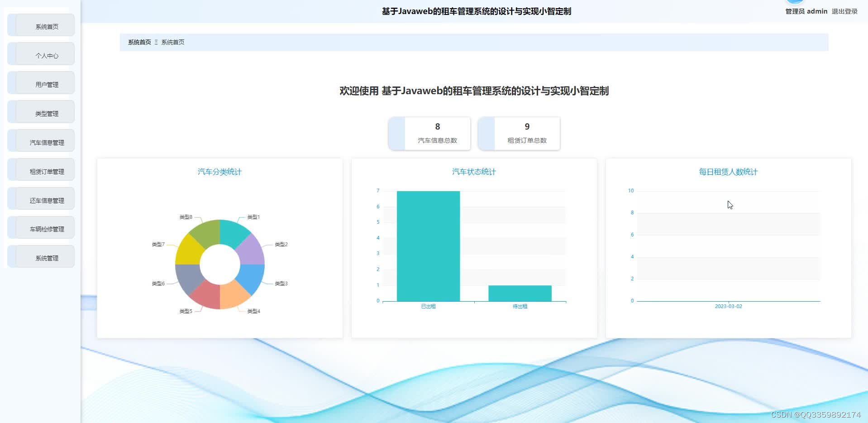Screen dimensions: 868x423
Task: Click the page header system title
Action: coord(476,11)
